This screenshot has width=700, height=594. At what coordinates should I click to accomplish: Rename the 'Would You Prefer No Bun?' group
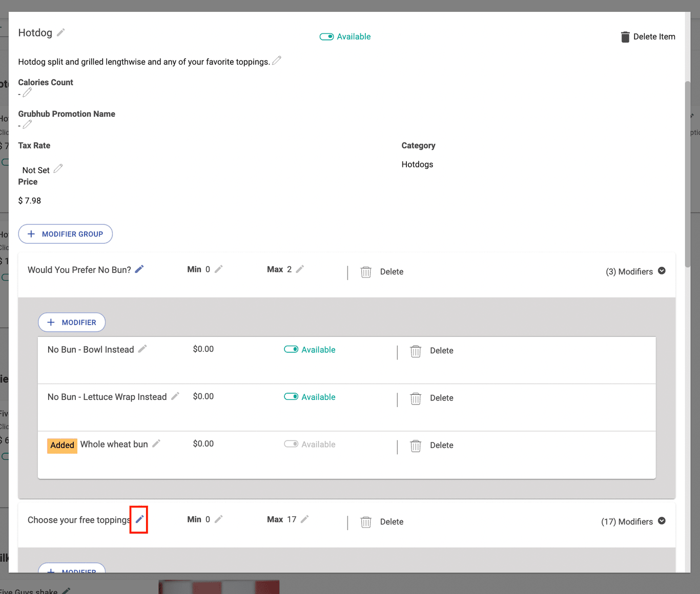click(139, 269)
